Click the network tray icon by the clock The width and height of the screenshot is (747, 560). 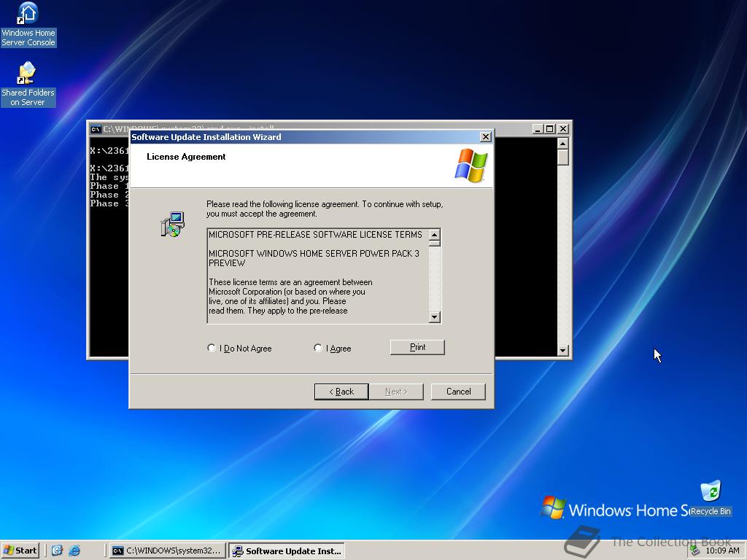coord(694,551)
